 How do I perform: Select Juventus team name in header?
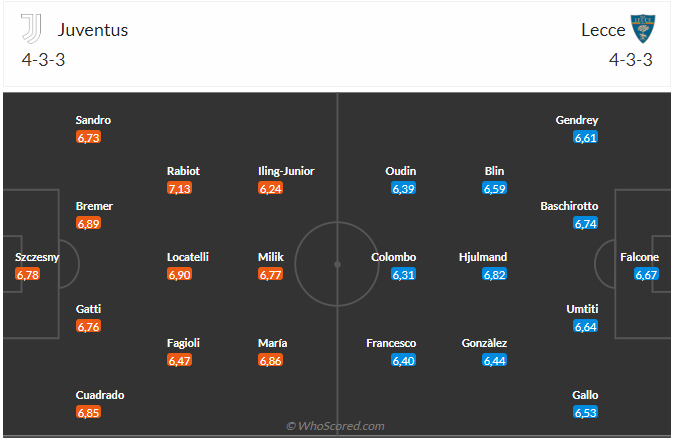[x=93, y=30]
